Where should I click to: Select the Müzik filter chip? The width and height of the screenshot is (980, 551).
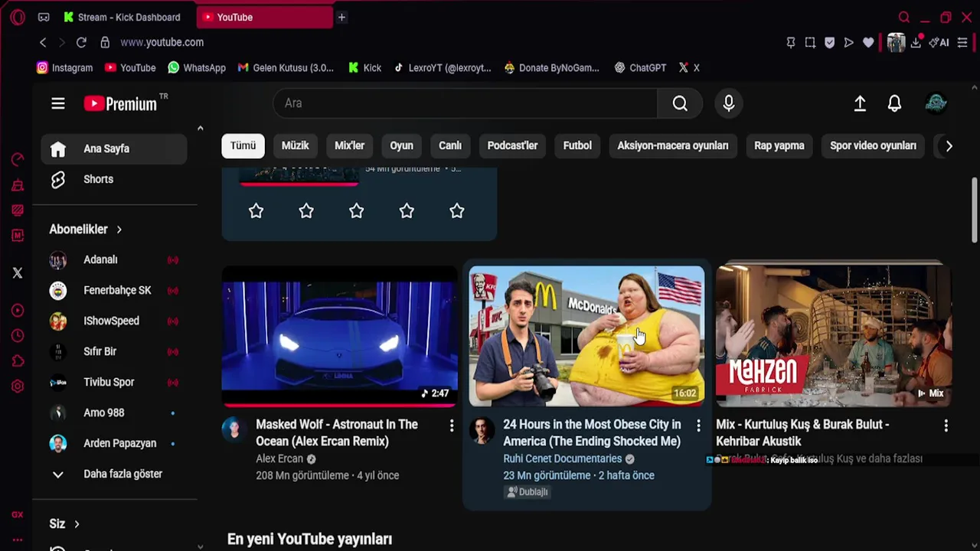pyautogui.click(x=295, y=145)
